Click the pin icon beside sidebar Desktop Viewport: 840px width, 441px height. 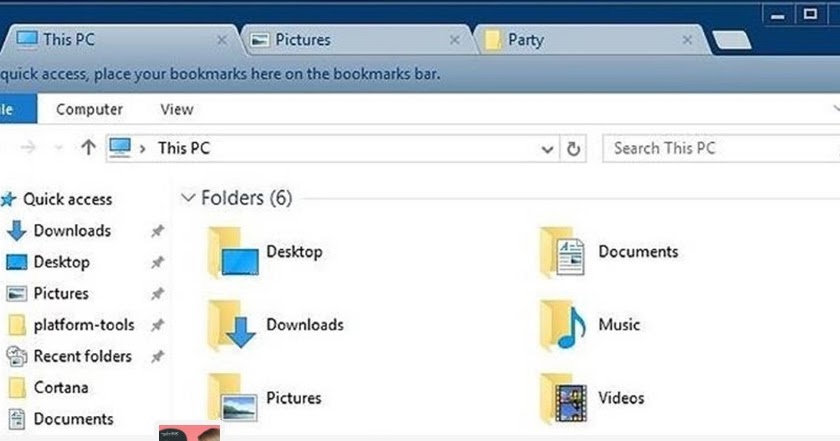coord(157,263)
